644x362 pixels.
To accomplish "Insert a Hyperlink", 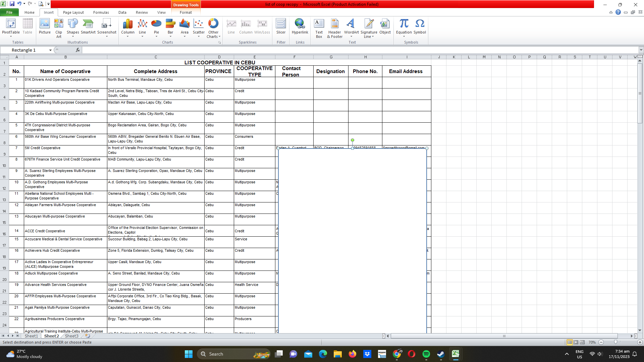I will (300, 27).
